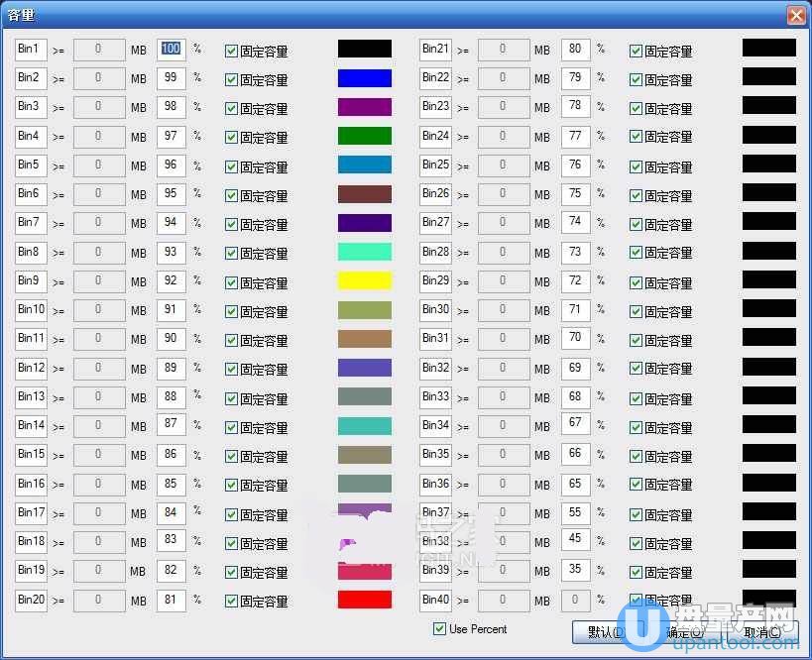The width and height of the screenshot is (812, 660).
Task: Click the blue color swatch for Bin2
Action: (x=364, y=78)
